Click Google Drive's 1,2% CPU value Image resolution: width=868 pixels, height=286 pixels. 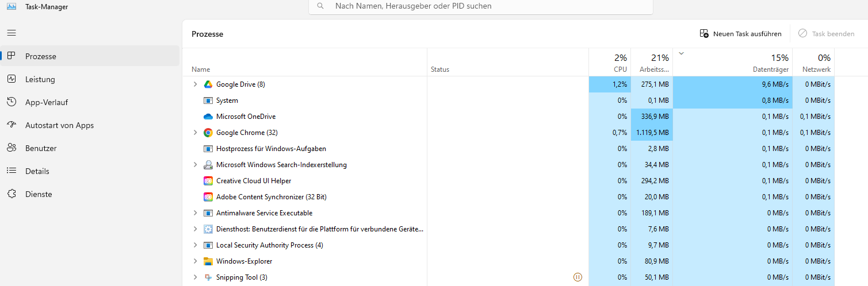620,84
